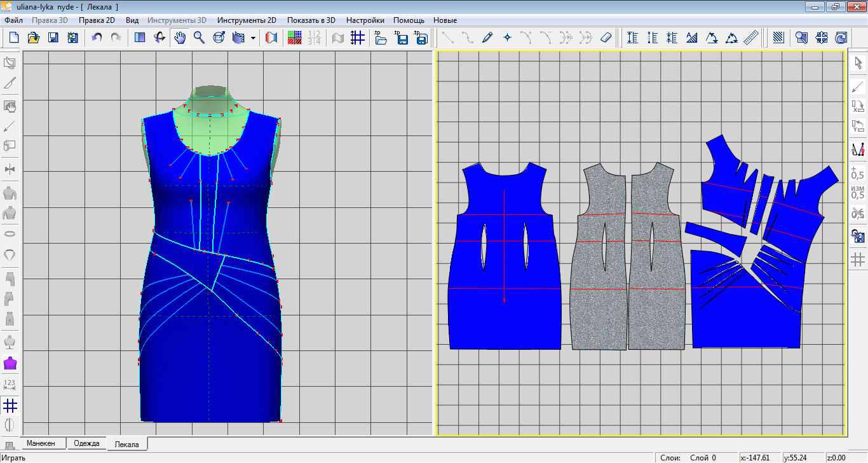Viewport: 868px width, 463px height.
Task: Click the Undo arrow icon
Action: coord(97,38)
